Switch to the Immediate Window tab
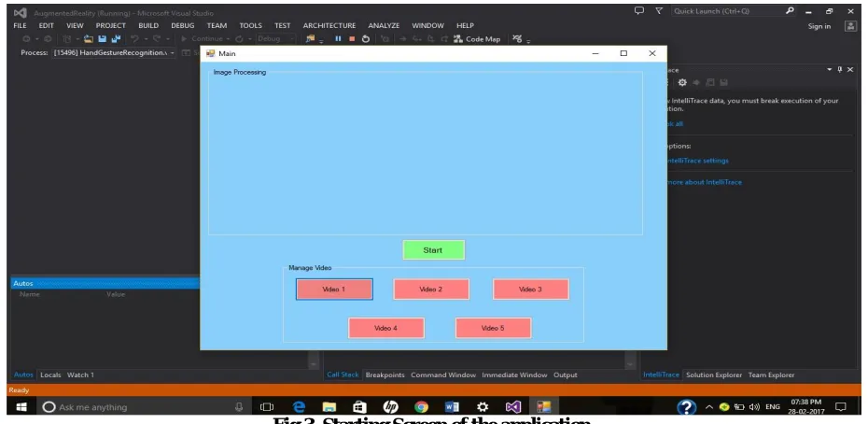 click(514, 375)
